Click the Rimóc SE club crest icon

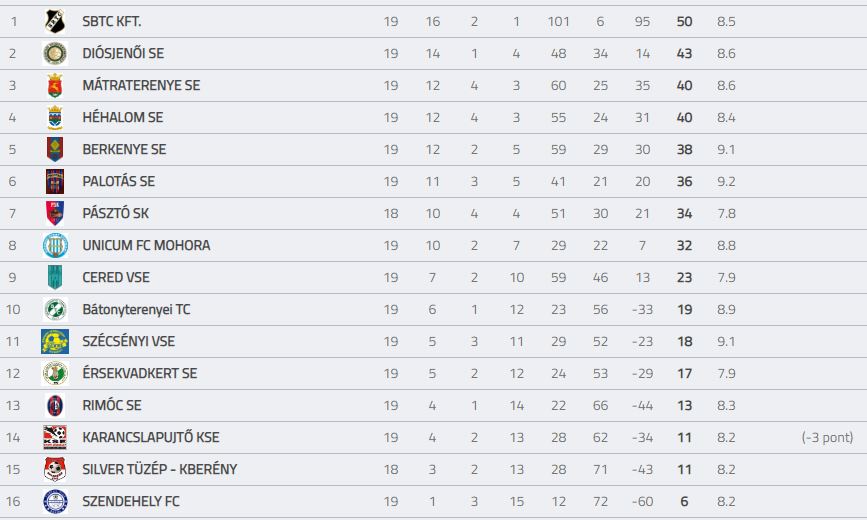[55, 405]
